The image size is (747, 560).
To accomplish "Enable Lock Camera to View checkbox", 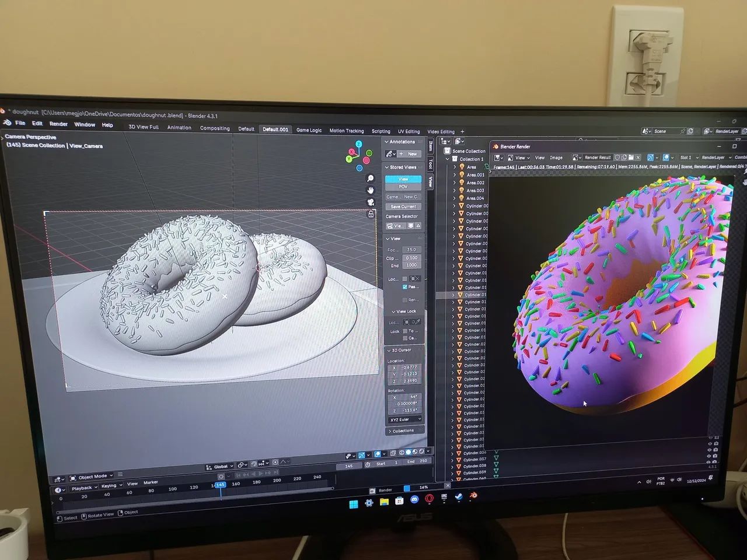I will pyautogui.click(x=405, y=338).
